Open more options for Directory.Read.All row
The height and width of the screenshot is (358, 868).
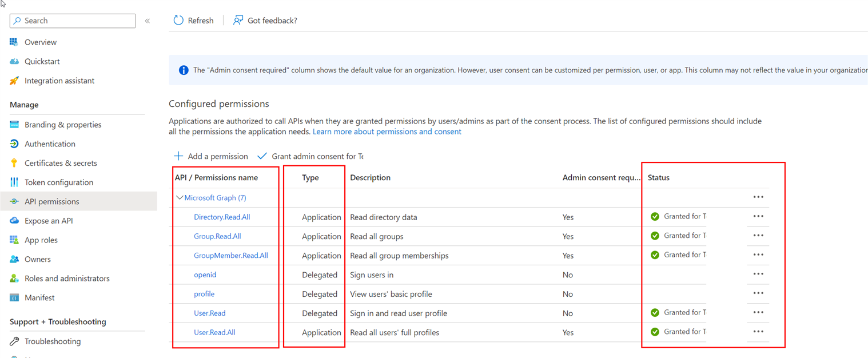point(758,216)
